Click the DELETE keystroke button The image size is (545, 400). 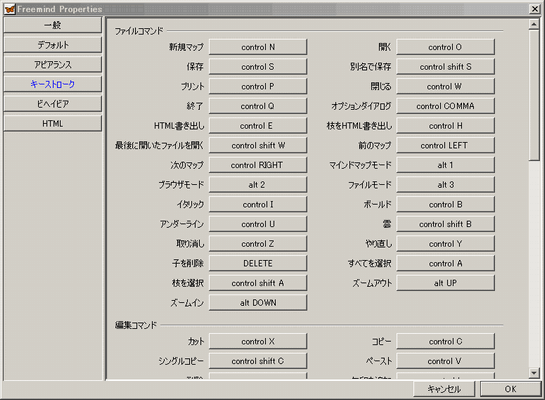258,263
